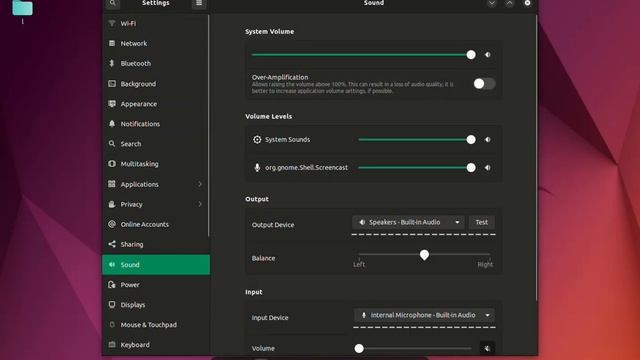Select Sound in sidebar
This screenshot has width=640, height=360.
156,264
